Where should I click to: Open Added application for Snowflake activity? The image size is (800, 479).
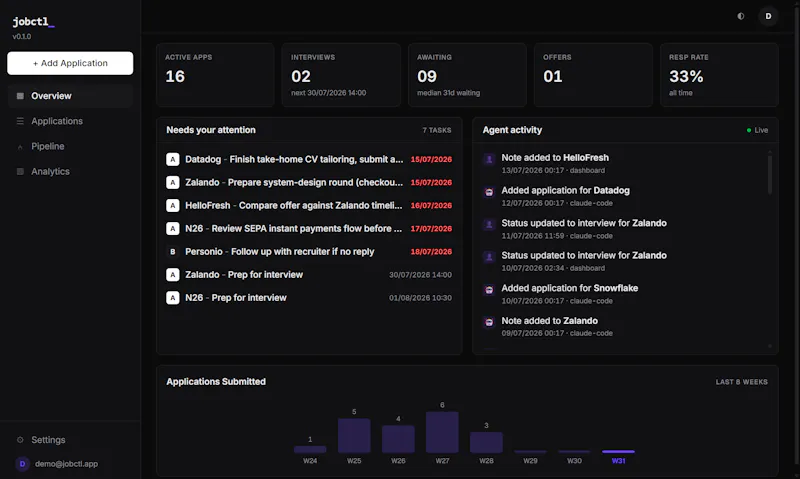click(x=622, y=294)
